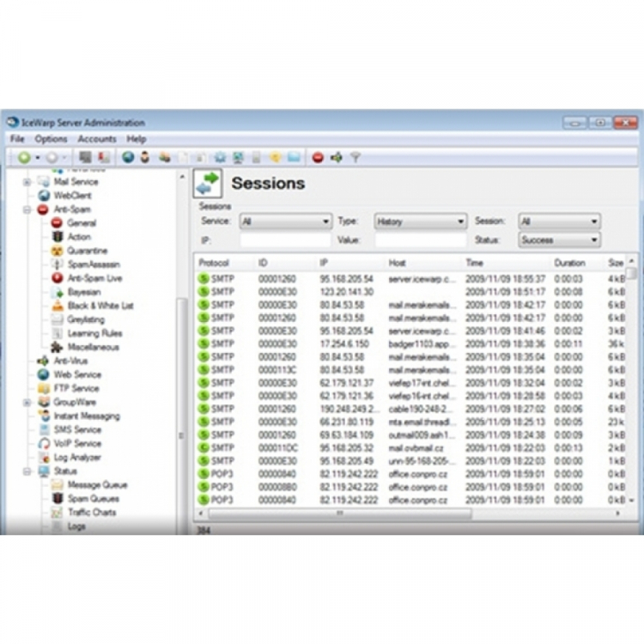Viewport: 644px width, 644px height.
Task: Open Traffic Charts under Status
Action: click(x=92, y=512)
